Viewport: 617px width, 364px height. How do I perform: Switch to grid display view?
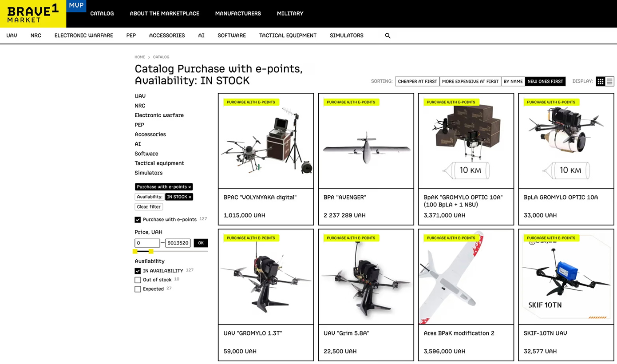click(600, 81)
